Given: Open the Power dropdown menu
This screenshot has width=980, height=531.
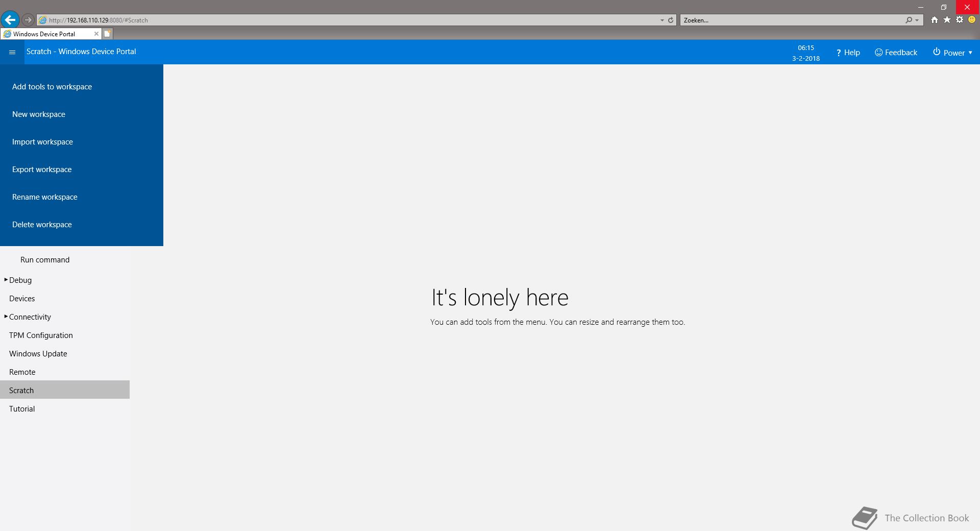Looking at the screenshot, I should coord(952,53).
